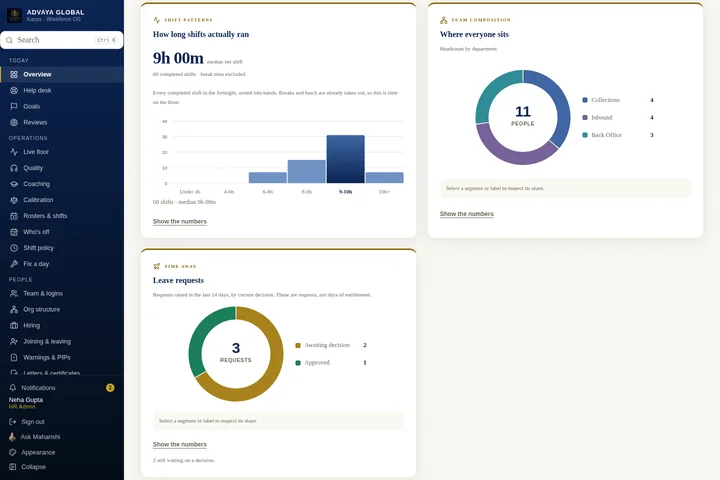Viewport: 720px width, 480px height.
Task: Click the '9h 00m' median shift value
Action: point(178,58)
